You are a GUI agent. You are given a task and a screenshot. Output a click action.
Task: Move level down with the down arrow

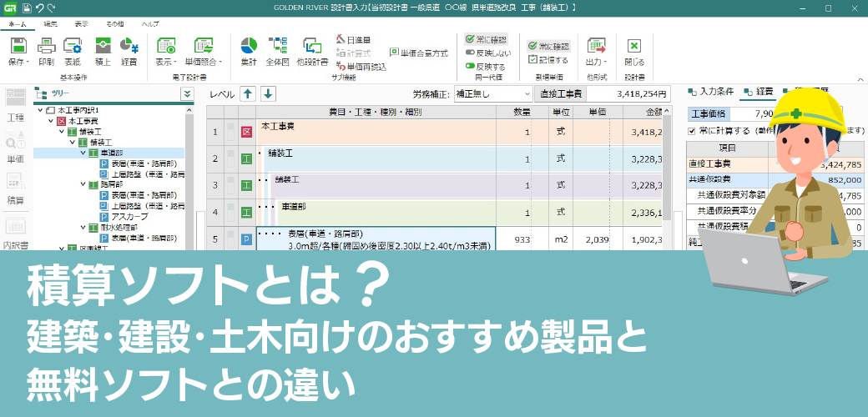coord(268,93)
